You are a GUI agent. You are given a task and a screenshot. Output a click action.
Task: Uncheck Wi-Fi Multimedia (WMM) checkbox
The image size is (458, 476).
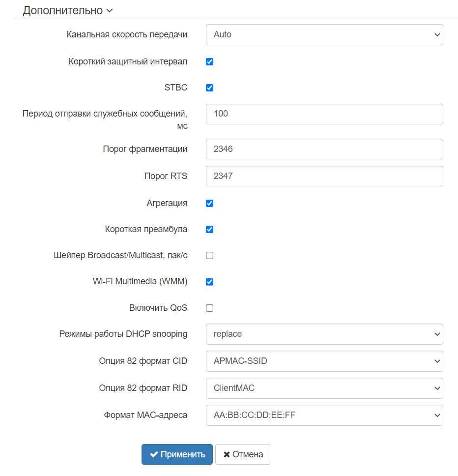coord(209,282)
